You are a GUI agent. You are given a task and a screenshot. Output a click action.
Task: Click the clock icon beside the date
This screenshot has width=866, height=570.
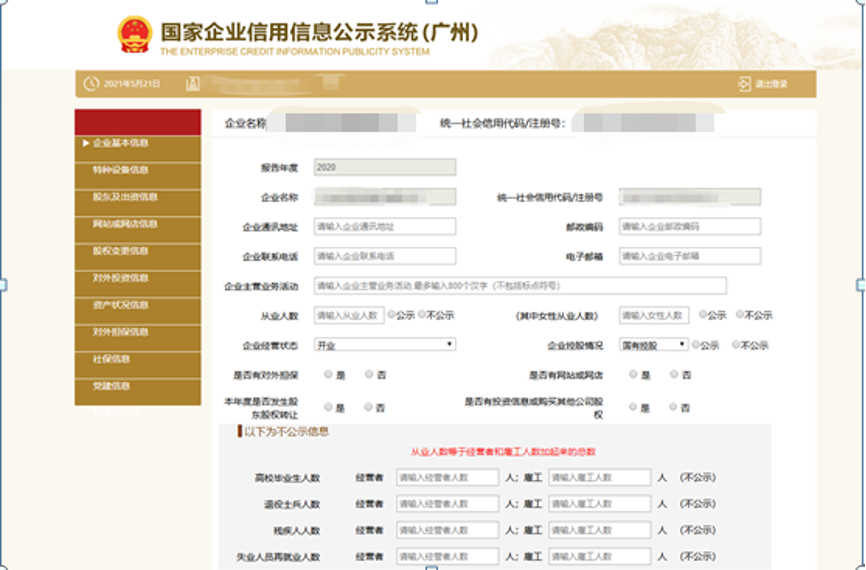pos(91,84)
